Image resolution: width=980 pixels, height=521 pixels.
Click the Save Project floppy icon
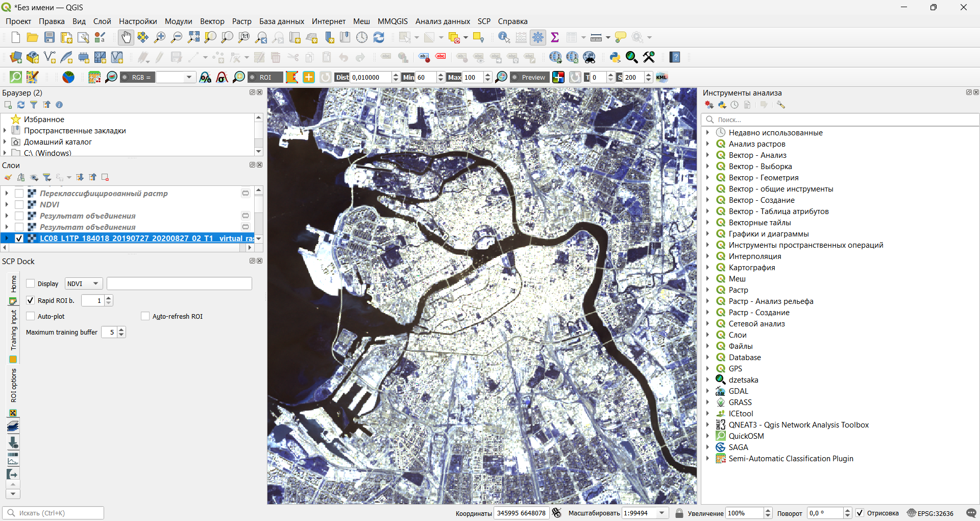click(50, 37)
